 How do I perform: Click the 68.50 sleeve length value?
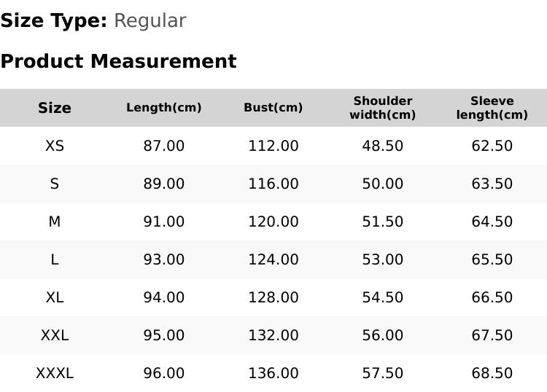[492, 374]
